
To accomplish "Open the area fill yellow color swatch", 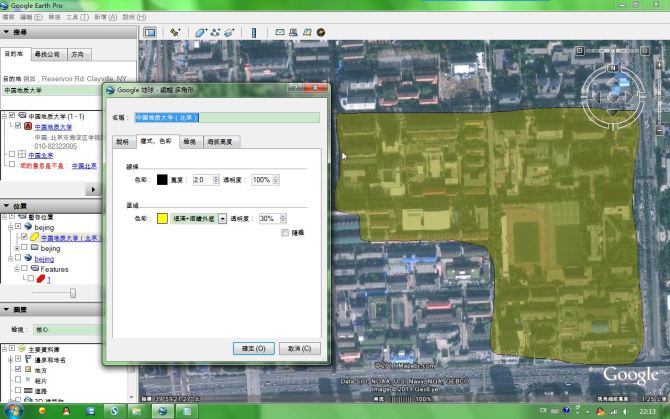I will (x=162, y=219).
